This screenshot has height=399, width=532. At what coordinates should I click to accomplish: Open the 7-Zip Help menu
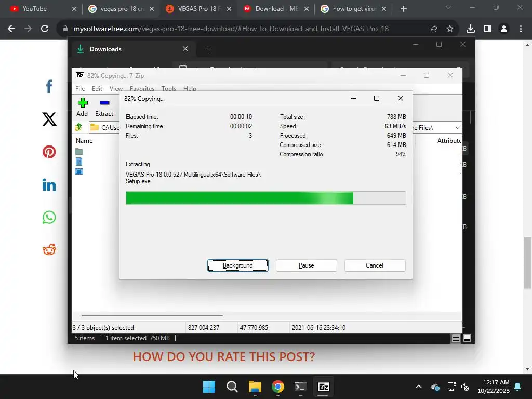[x=190, y=88]
